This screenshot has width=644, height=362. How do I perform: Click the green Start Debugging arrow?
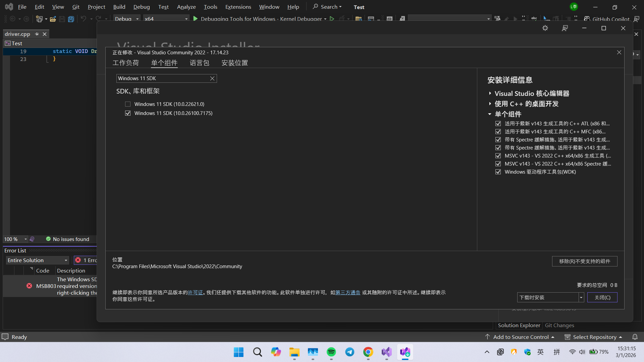tap(195, 19)
